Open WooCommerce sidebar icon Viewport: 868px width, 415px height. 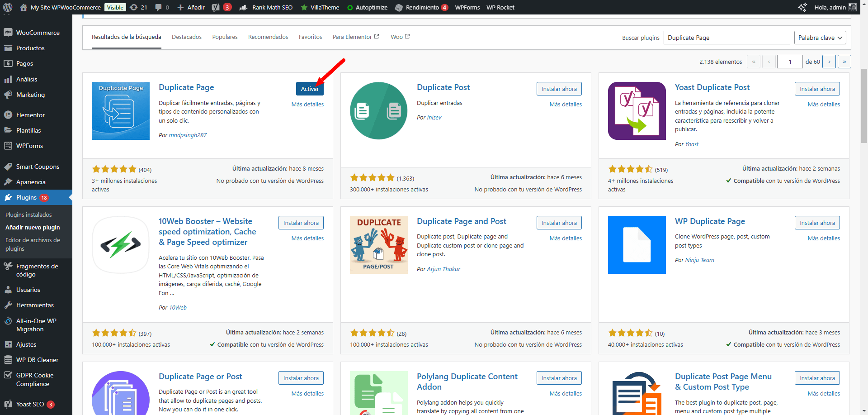click(x=8, y=33)
